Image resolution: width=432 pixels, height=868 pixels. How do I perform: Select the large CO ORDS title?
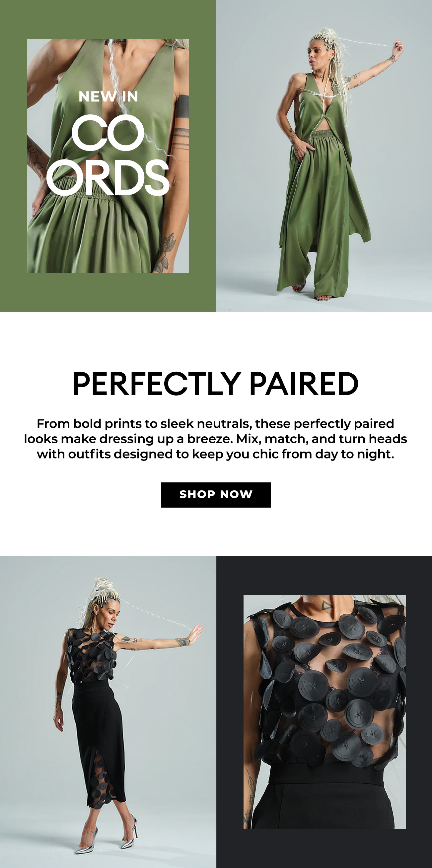(x=108, y=155)
